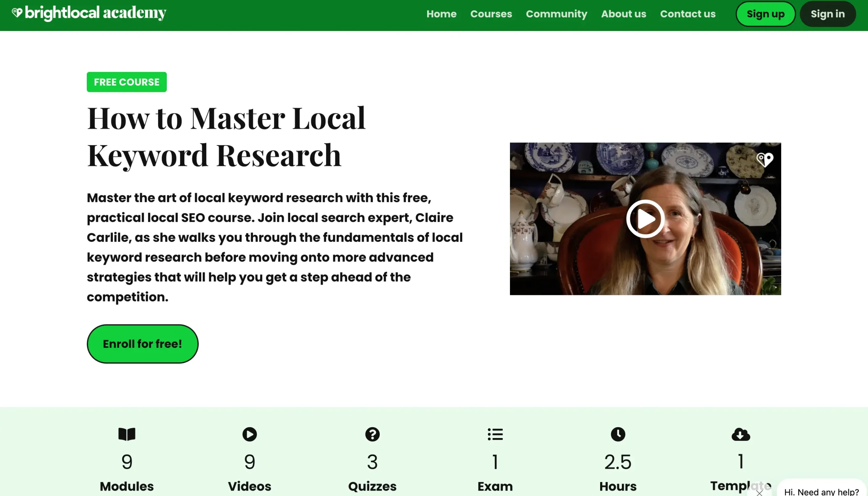
Task: Play the course intro video
Action: pyautogui.click(x=645, y=219)
